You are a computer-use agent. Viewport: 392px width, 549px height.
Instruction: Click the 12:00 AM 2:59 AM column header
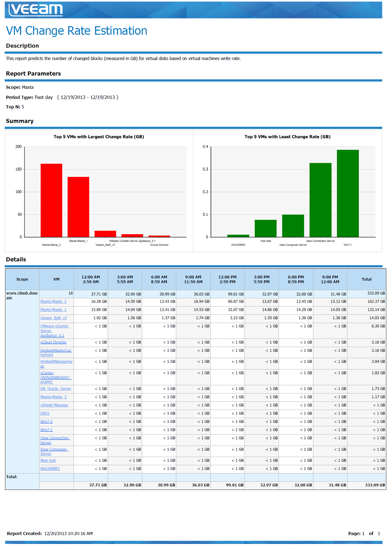click(91, 279)
